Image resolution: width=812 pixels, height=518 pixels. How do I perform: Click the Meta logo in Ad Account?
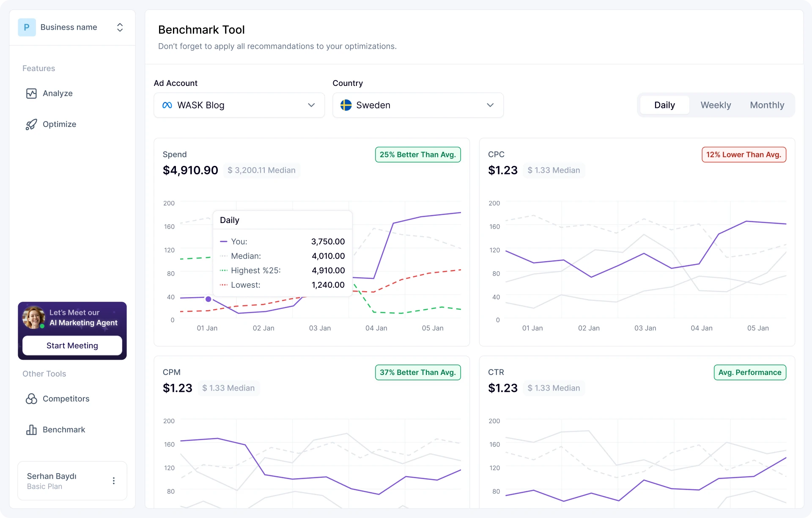167,105
